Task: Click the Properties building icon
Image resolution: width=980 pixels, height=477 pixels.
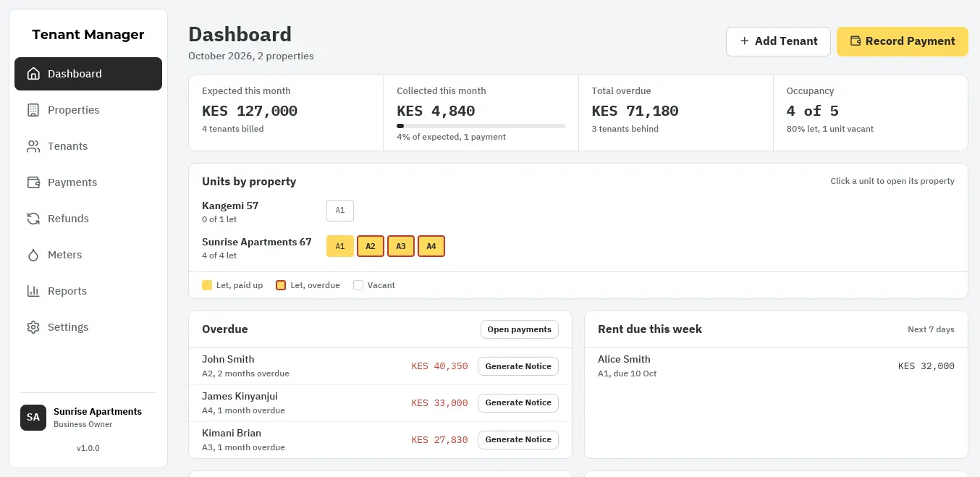Action: 33,110
